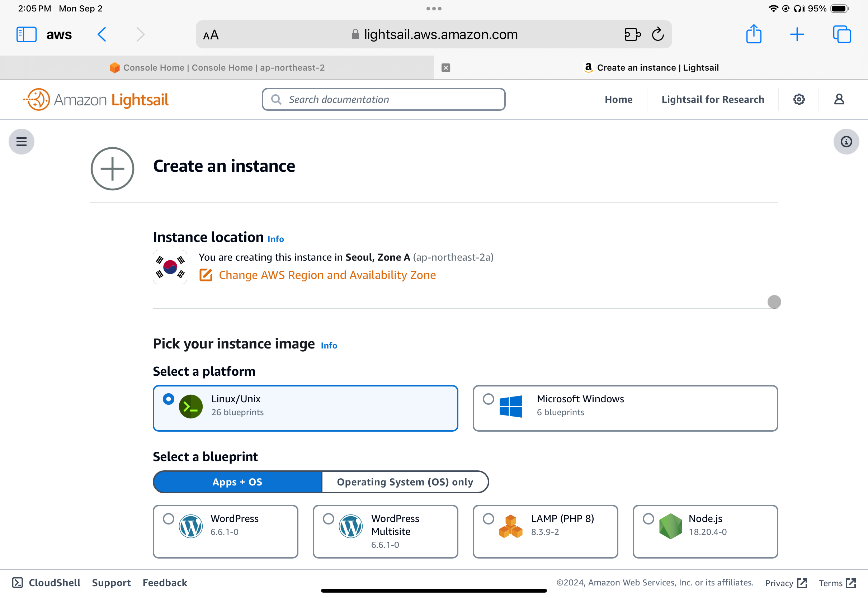The height and width of the screenshot is (598, 868).
Task: Click the aws tab group label
Action: [59, 34]
